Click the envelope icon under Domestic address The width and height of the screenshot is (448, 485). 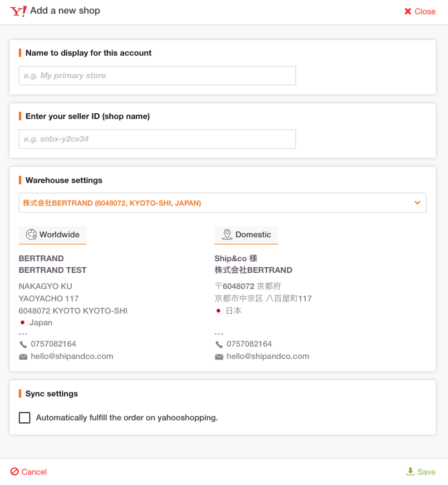tap(219, 357)
